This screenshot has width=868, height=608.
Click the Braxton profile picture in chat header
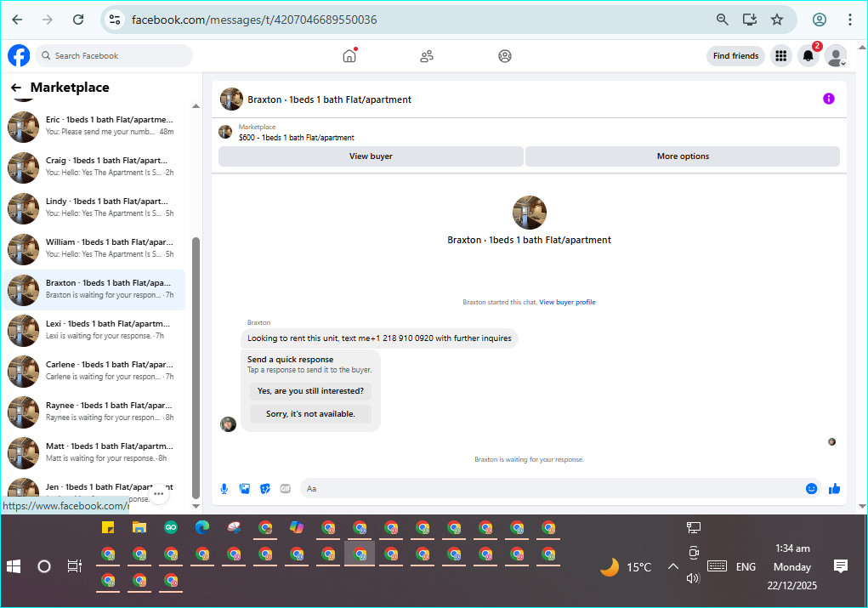231,99
